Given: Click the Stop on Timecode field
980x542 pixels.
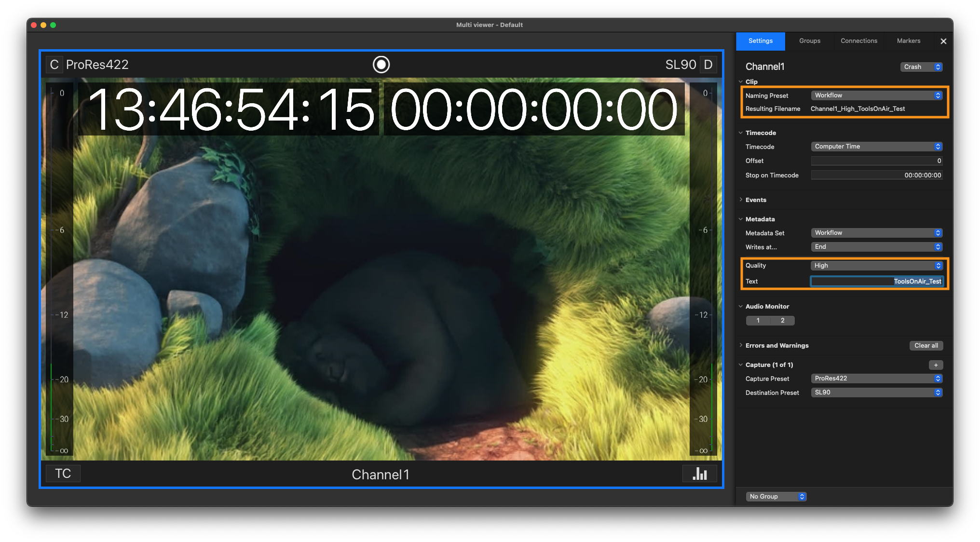Looking at the screenshot, I should tap(876, 176).
